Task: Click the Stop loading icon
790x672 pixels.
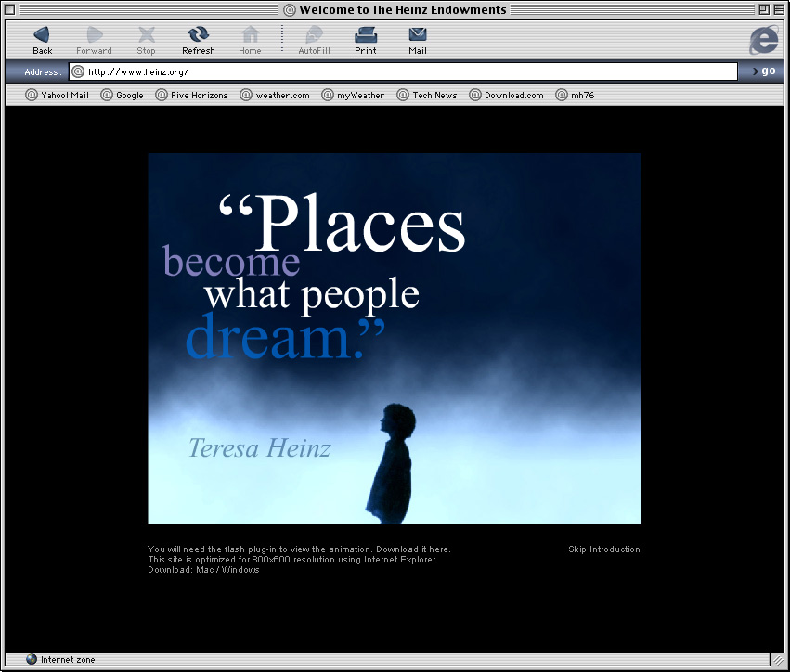Action: coord(147,37)
